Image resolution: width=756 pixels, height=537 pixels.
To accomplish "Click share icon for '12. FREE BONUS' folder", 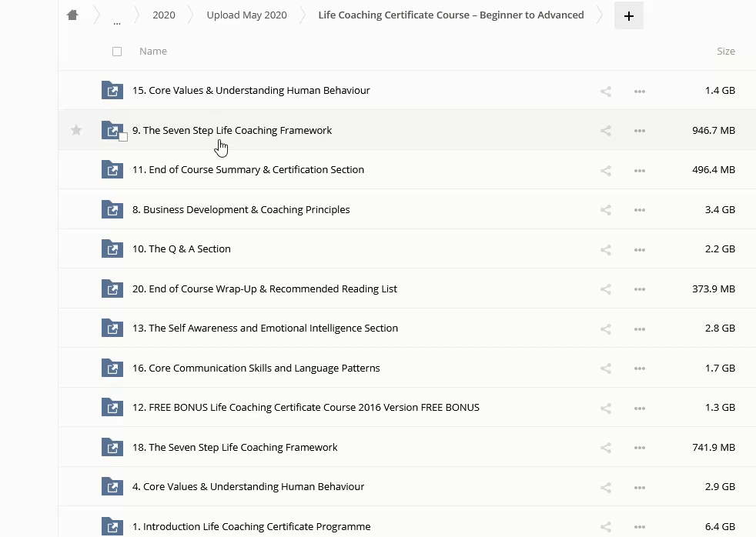I will coord(606,408).
